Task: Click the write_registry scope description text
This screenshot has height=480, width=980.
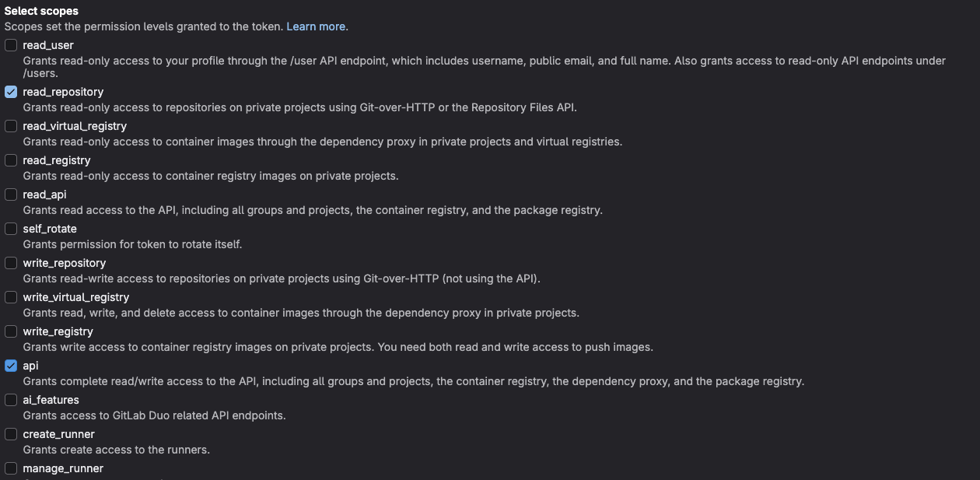Action: pyautogui.click(x=338, y=347)
